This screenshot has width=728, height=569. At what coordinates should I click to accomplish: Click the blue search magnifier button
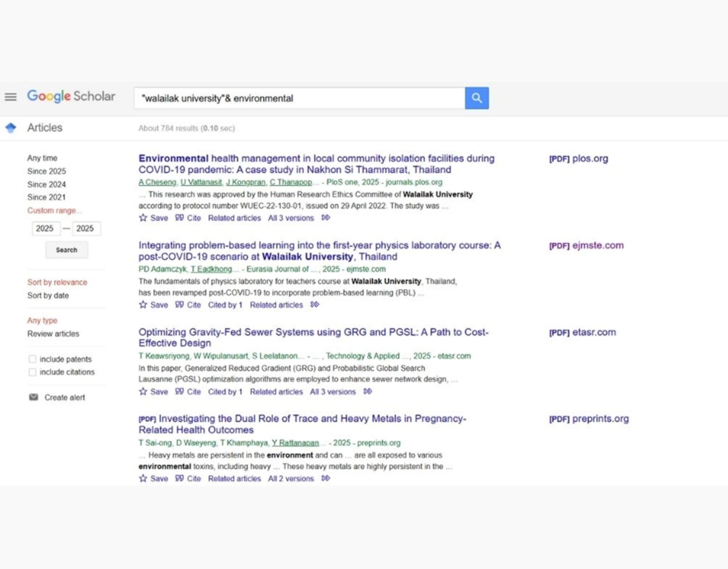[477, 98]
